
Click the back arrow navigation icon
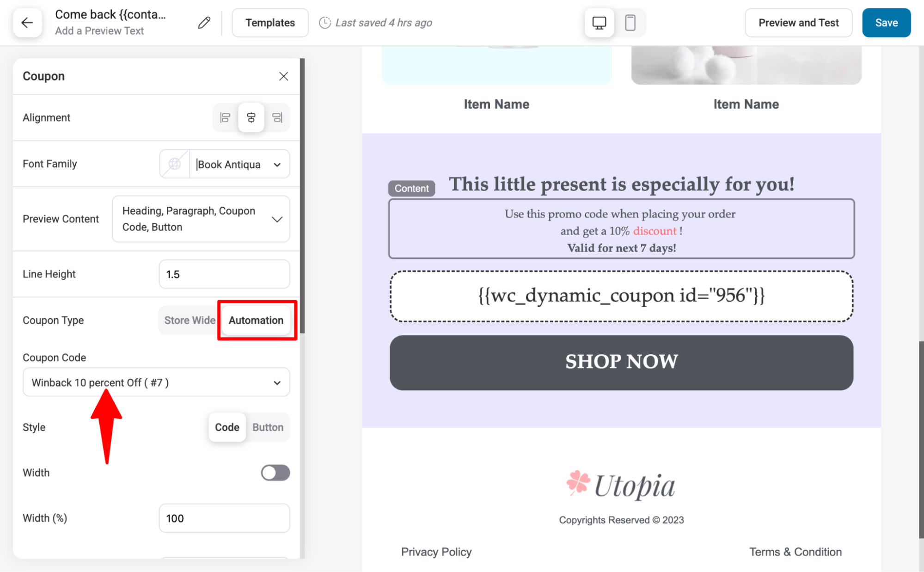coord(27,23)
